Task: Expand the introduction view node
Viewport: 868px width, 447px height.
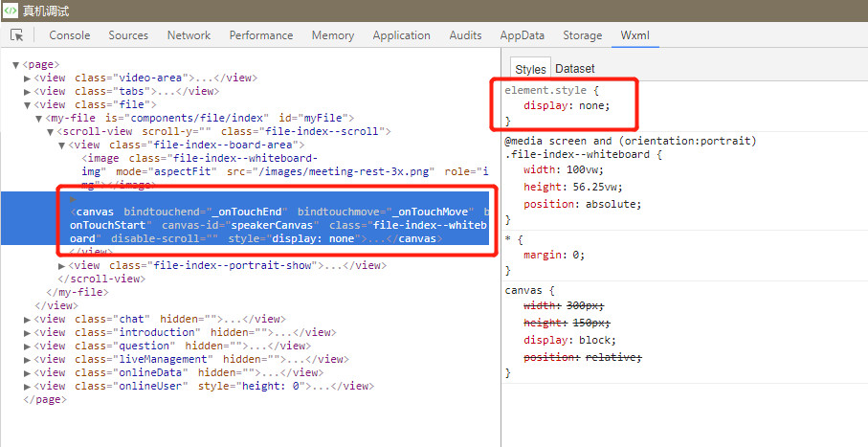Action: [x=27, y=333]
